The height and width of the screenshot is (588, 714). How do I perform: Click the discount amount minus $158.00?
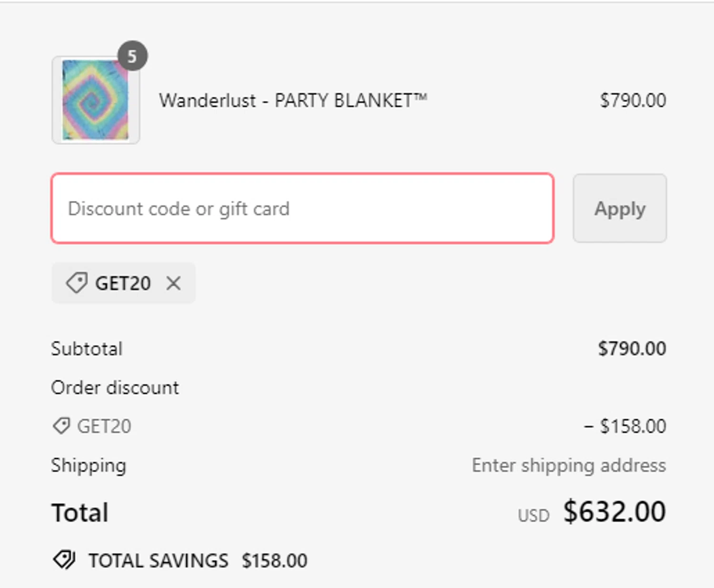(625, 426)
